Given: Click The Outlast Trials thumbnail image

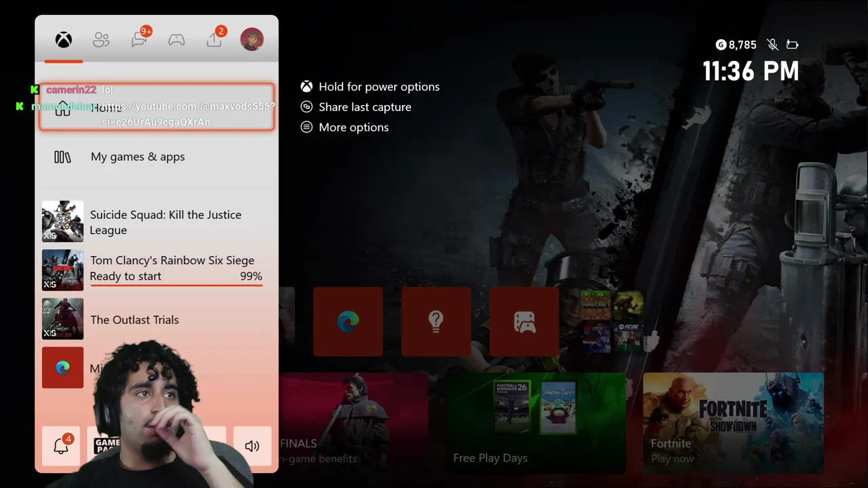Looking at the screenshot, I should (x=62, y=319).
